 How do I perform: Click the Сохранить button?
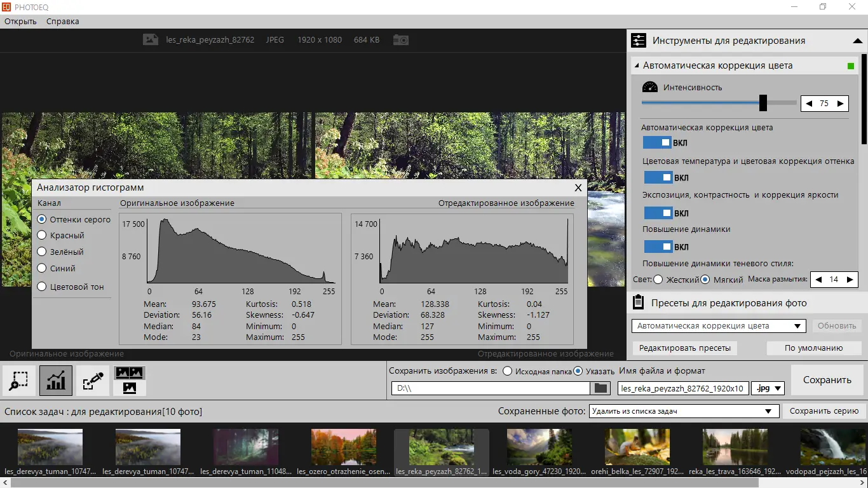tap(827, 380)
